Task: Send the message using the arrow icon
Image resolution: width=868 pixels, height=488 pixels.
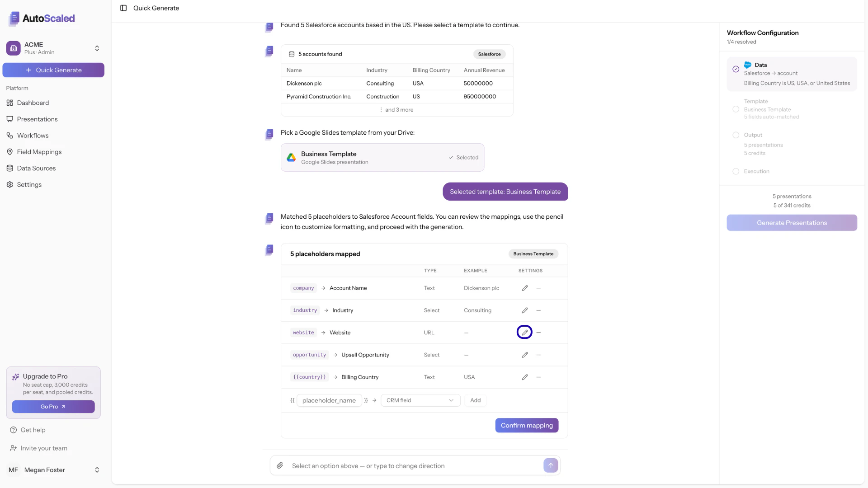Action: tap(551, 465)
